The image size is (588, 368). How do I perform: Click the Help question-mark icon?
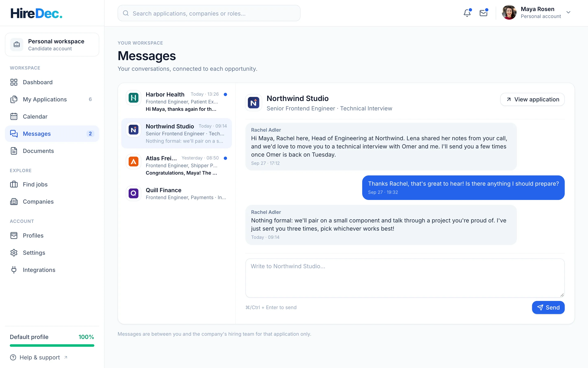[13, 357]
